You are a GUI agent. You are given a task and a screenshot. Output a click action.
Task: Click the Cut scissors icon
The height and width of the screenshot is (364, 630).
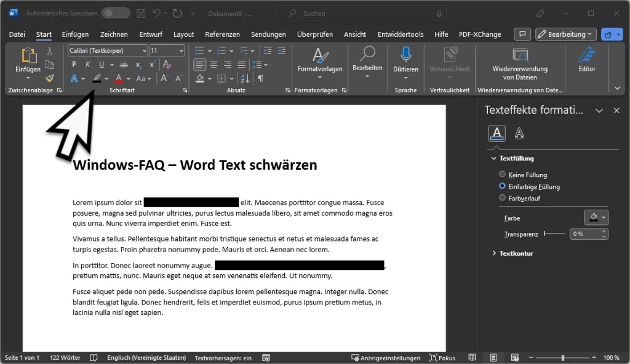49,50
